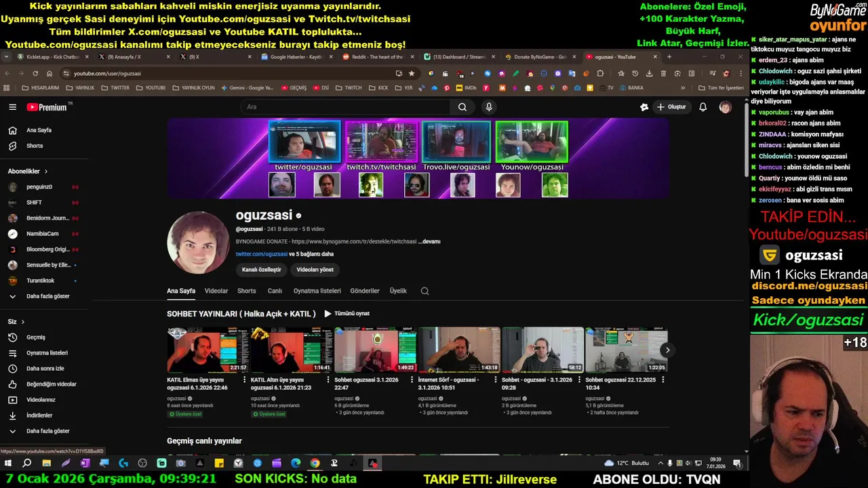This screenshot has height=488, width=868.
Task: Click Kanalı özelleştir button
Action: (261, 270)
